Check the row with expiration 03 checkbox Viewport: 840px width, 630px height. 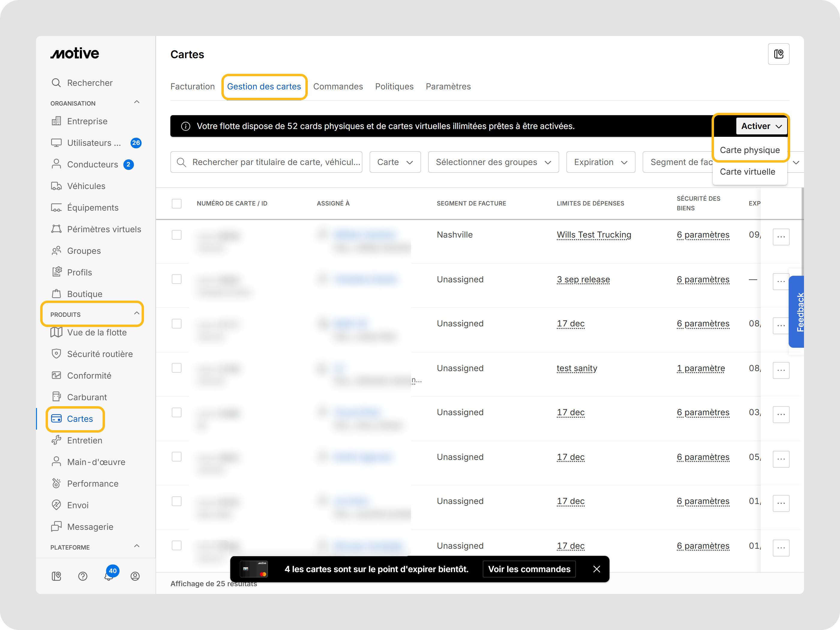tap(177, 412)
